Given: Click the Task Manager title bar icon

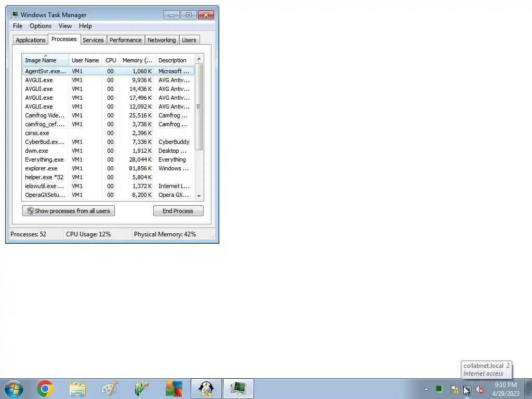Looking at the screenshot, I should pos(14,15).
